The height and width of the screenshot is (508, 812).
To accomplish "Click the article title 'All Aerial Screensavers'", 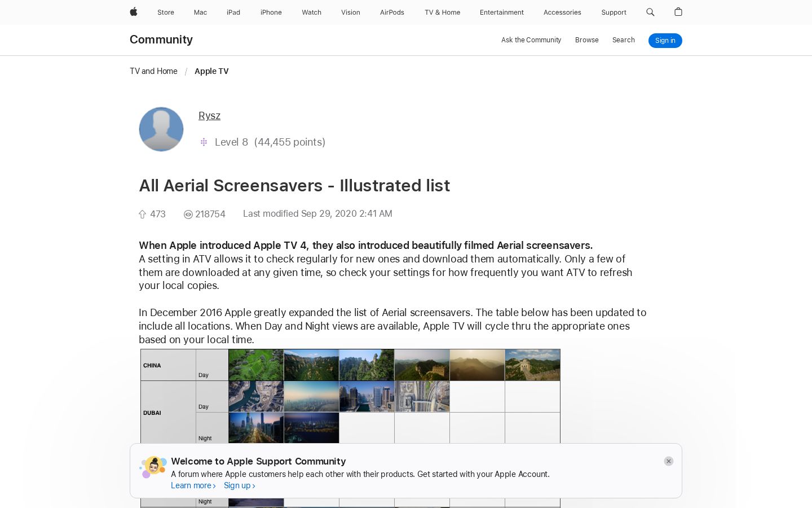I will [294, 186].
